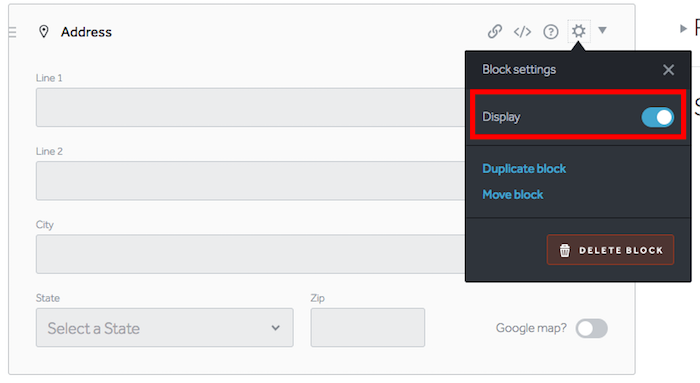
Task: Click Move block link
Action: (x=512, y=195)
